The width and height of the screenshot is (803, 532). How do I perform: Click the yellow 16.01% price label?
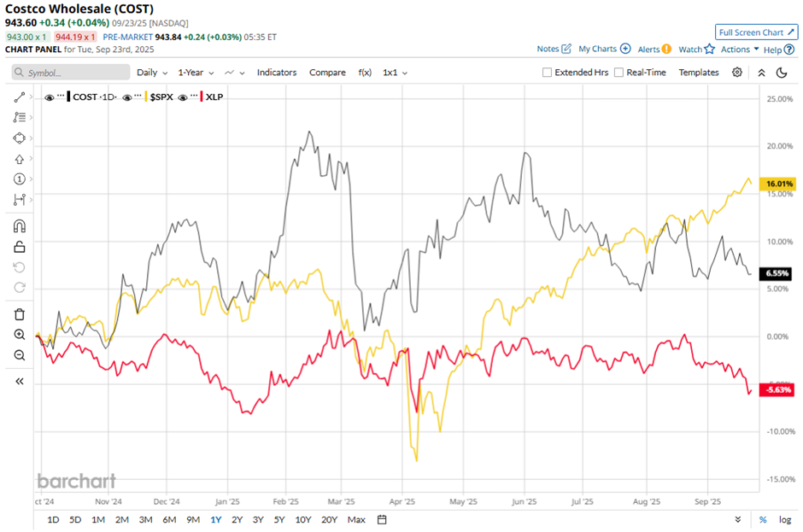coord(777,184)
